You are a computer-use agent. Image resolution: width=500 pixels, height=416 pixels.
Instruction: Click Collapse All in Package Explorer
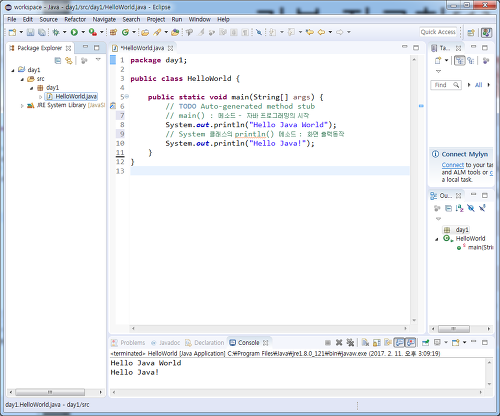[x=58, y=61]
